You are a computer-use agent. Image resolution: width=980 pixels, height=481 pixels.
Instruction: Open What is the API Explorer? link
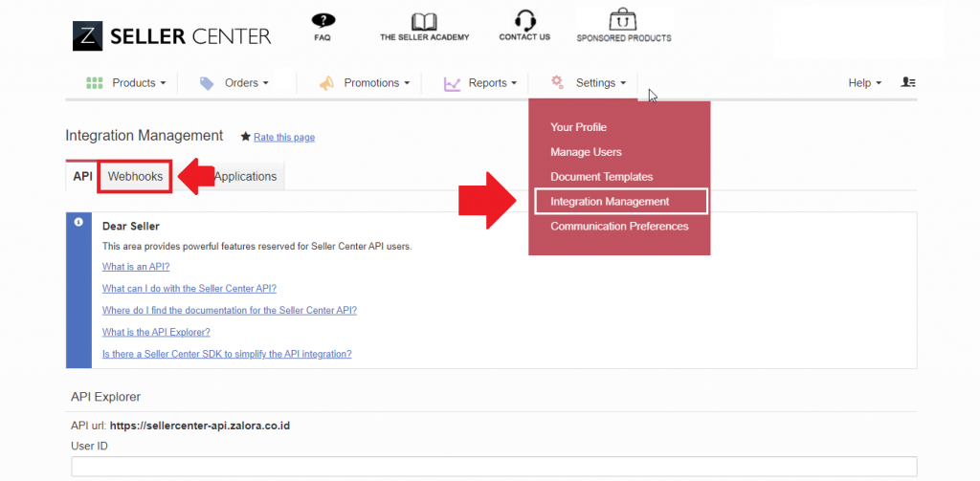[156, 333]
